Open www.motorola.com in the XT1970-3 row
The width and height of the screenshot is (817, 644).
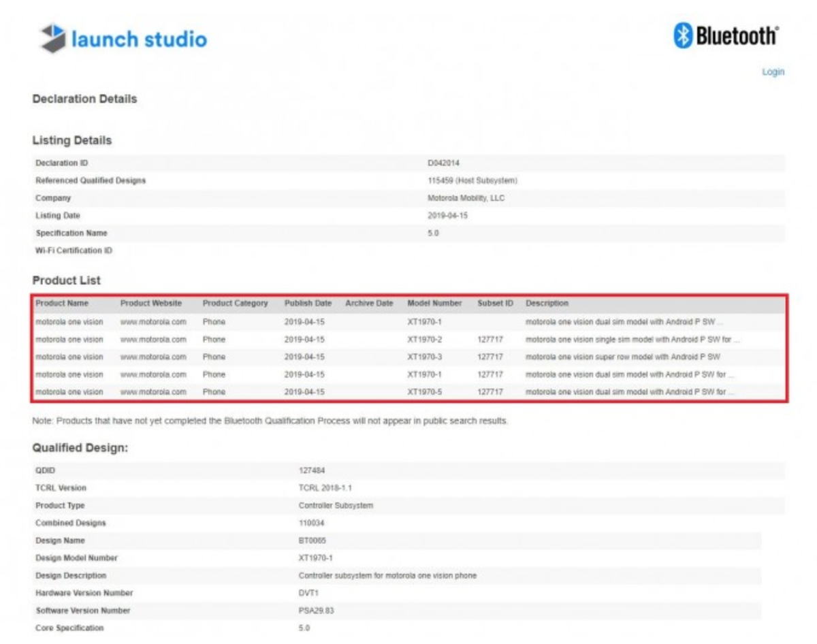[x=153, y=357]
